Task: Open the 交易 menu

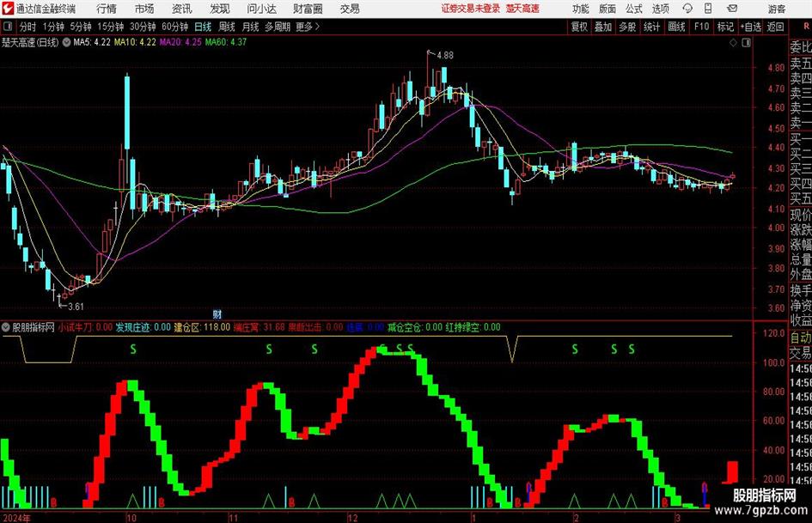Action: (x=350, y=9)
